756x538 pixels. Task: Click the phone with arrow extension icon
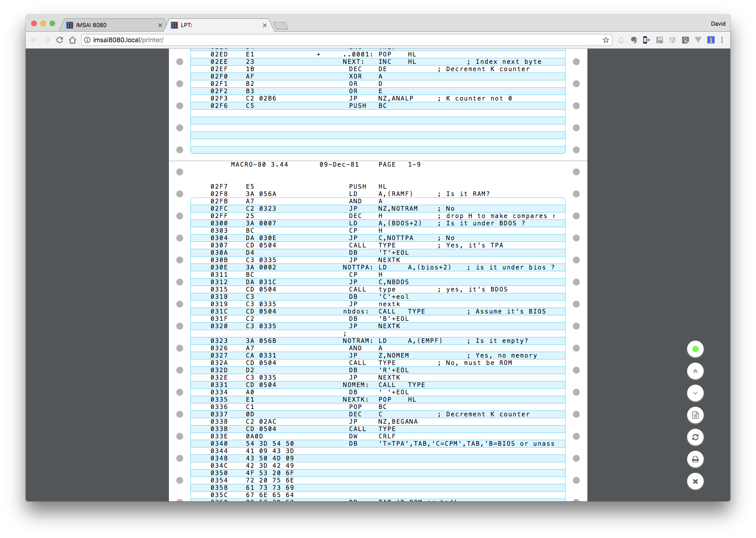(x=646, y=40)
